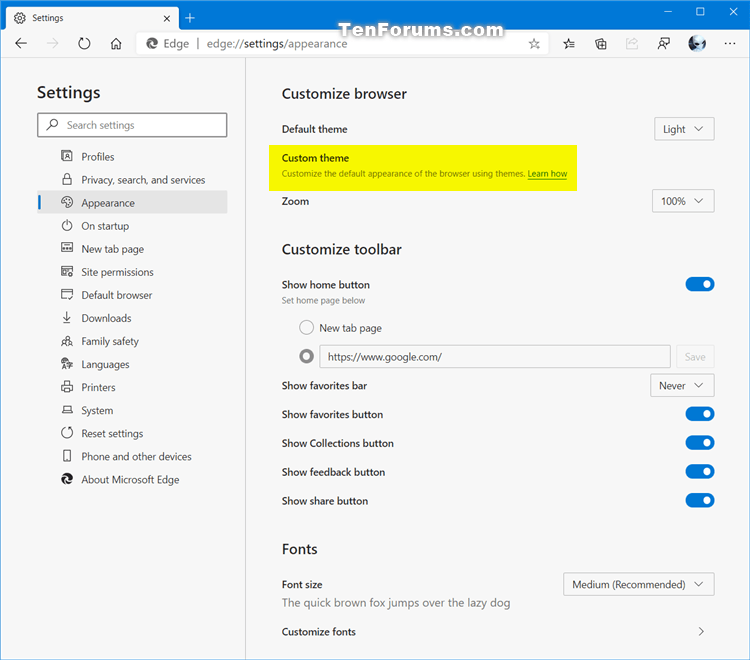750x660 pixels.
Task: Click the Printers icon
Action: (x=67, y=386)
